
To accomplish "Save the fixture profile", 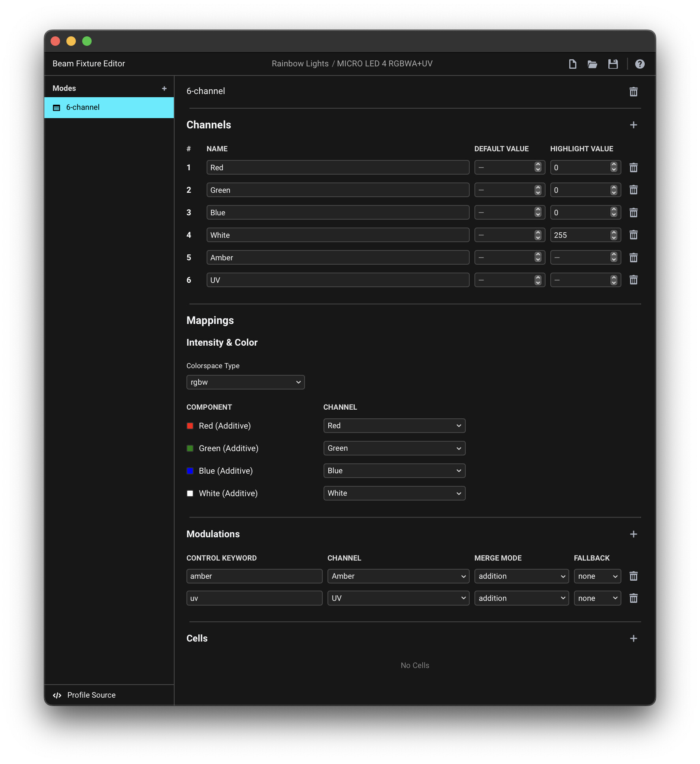I will (x=613, y=64).
